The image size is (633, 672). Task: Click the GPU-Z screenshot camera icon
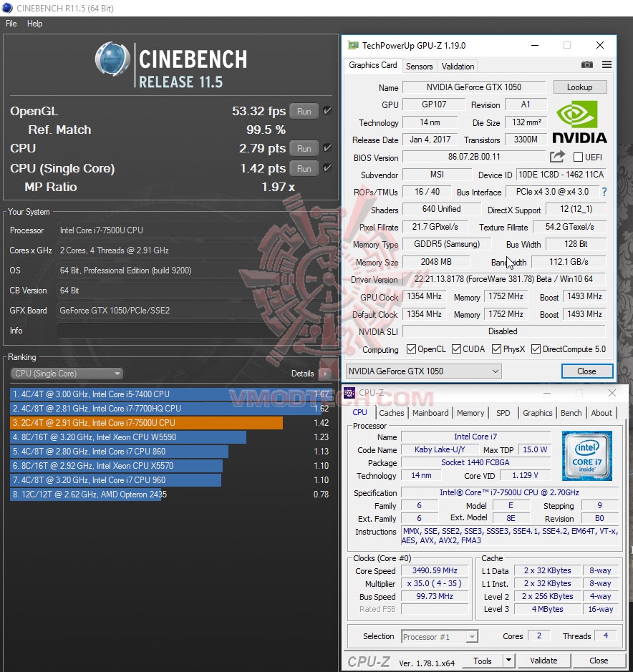pyautogui.click(x=587, y=64)
